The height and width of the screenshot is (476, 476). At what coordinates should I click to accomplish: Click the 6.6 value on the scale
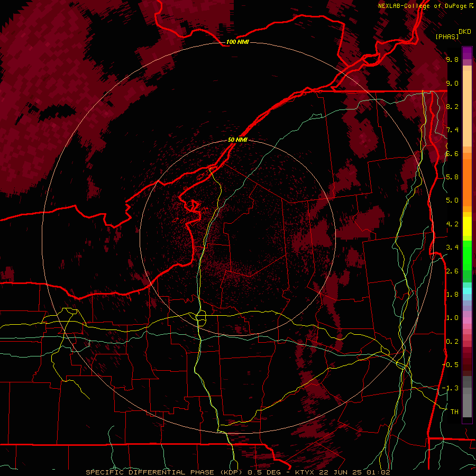point(452,153)
